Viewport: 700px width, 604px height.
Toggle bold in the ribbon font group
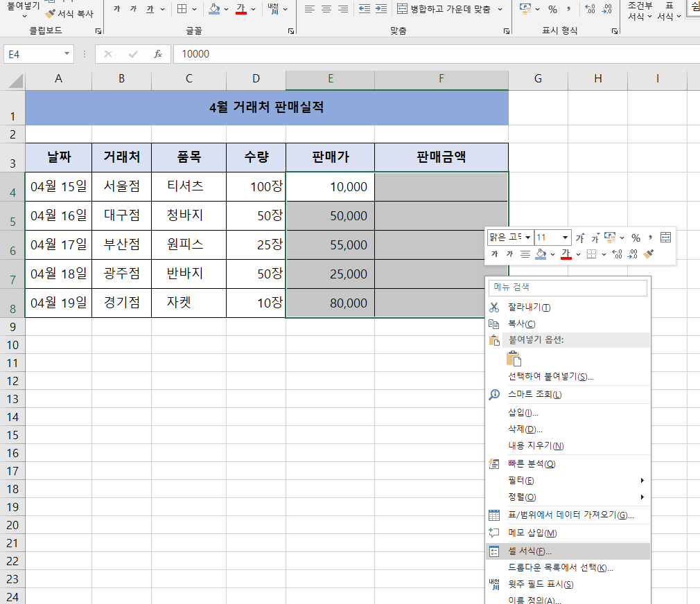tap(117, 9)
